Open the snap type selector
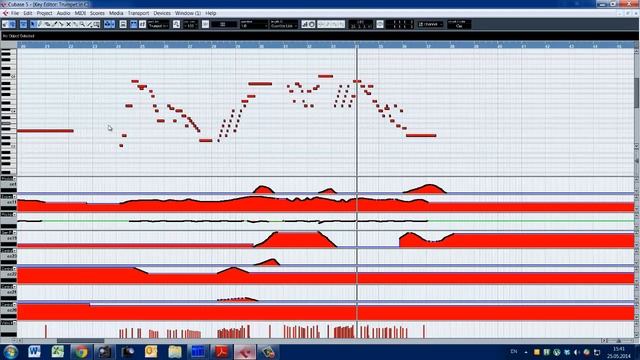Image resolution: width=640 pixels, height=360 pixels. click(x=223, y=24)
